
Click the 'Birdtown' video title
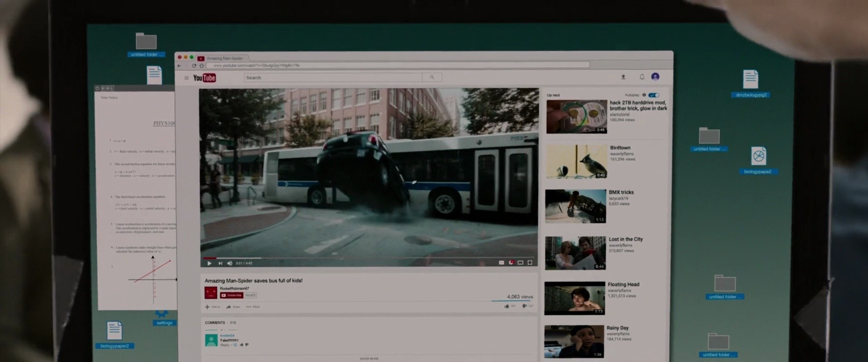pyautogui.click(x=620, y=148)
